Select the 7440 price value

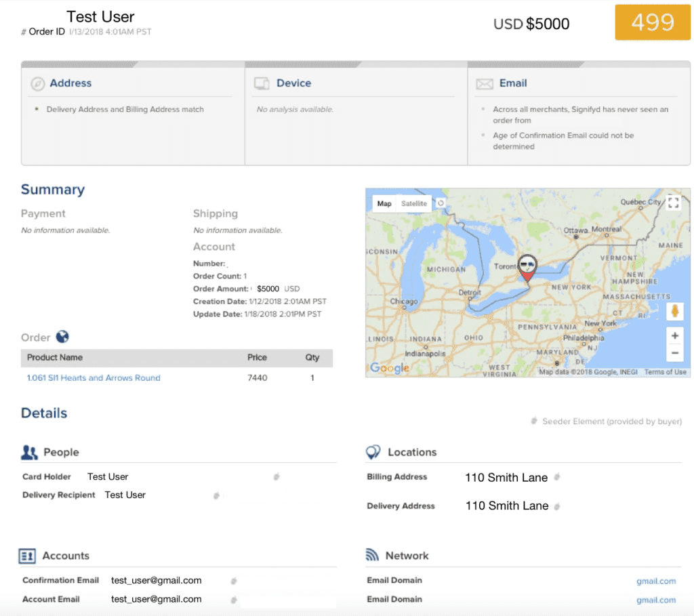pyautogui.click(x=257, y=378)
